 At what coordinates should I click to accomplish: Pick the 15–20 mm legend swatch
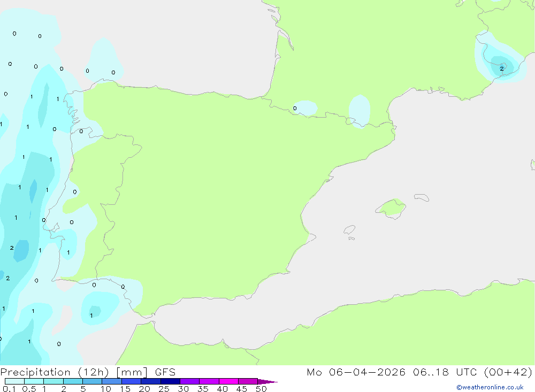click(132, 381)
